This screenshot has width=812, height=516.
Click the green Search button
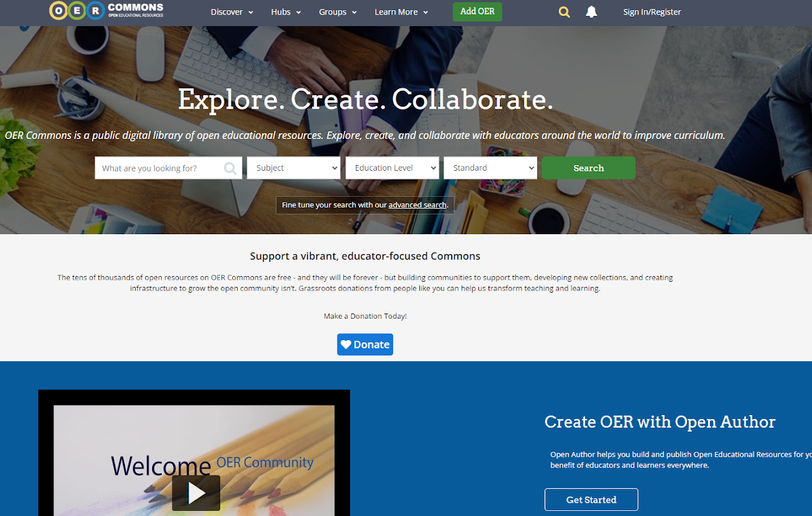(588, 168)
